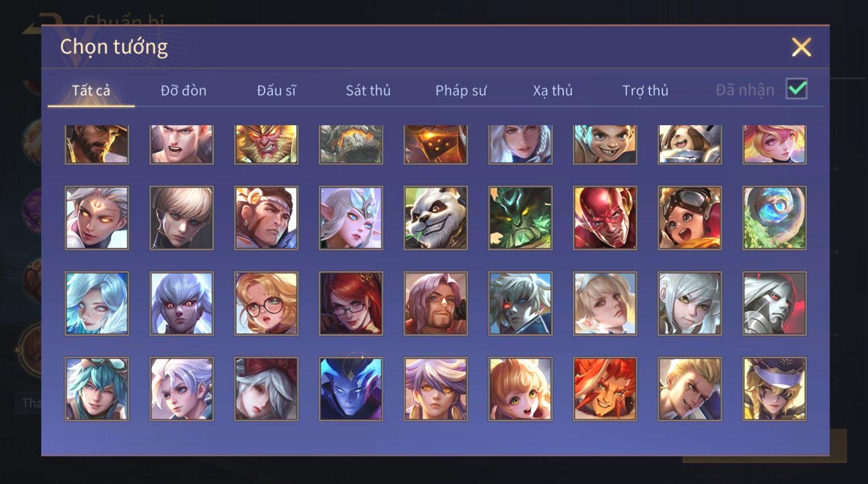Switch to the Đỡ đòn tab
Viewport: 868px width, 484px height.
(x=183, y=91)
